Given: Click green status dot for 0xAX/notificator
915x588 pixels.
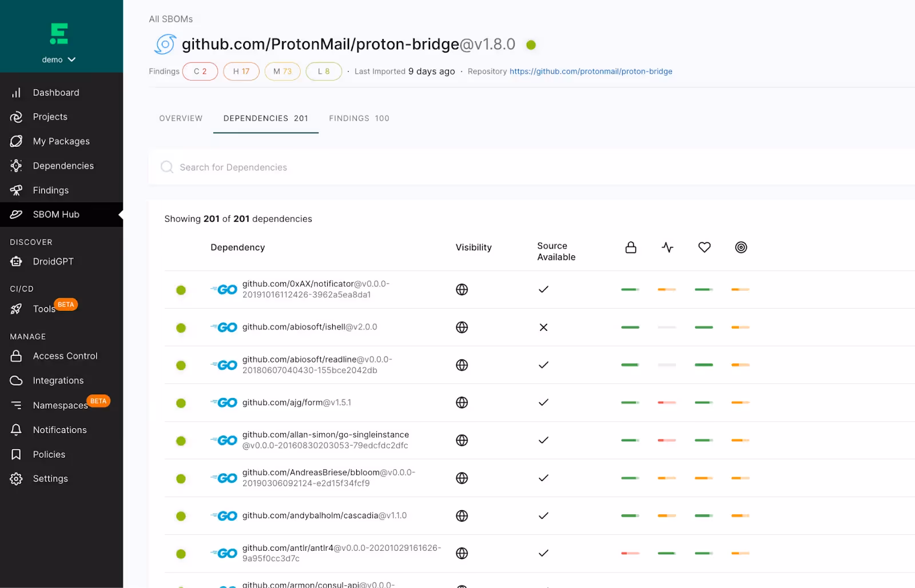Looking at the screenshot, I should (x=181, y=290).
